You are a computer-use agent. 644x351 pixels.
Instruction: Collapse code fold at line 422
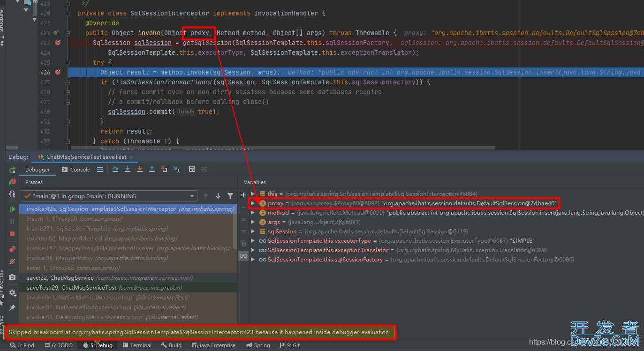point(68,33)
